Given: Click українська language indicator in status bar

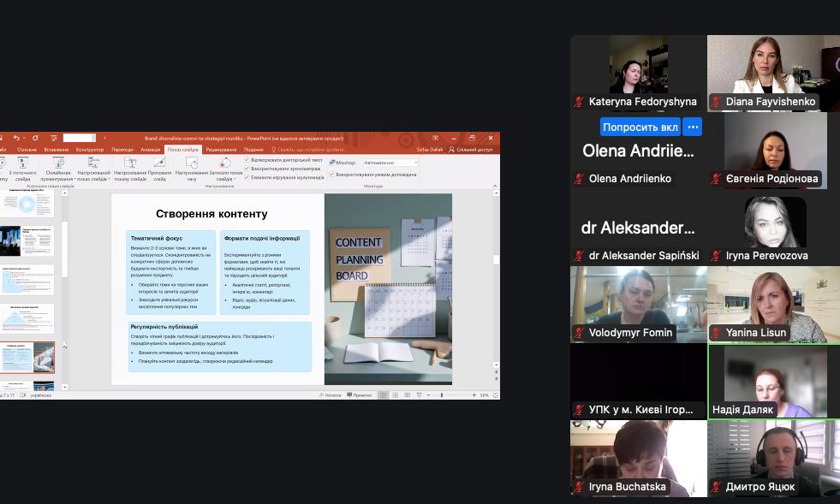Looking at the screenshot, I should point(41,395).
